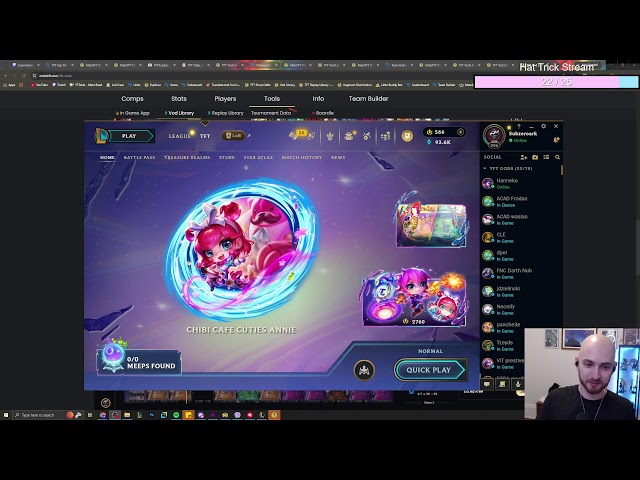
Task: Open the Subzeroark profile avatar
Action: click(494, 136)
